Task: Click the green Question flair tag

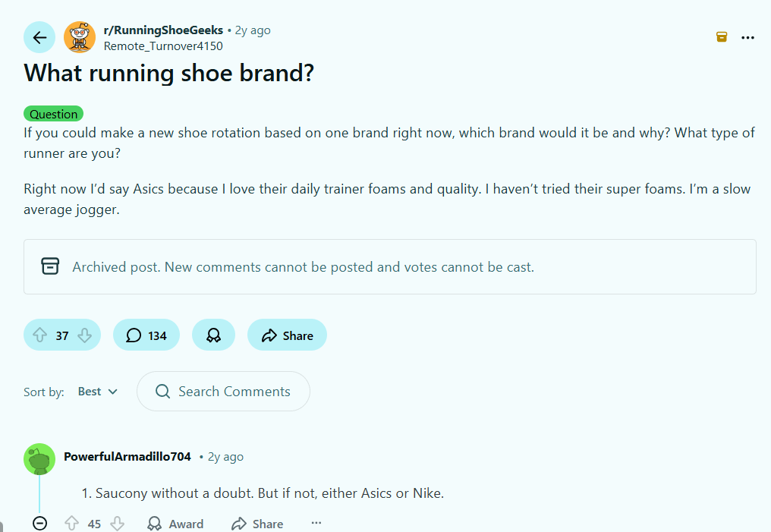Action: point(53,113)
